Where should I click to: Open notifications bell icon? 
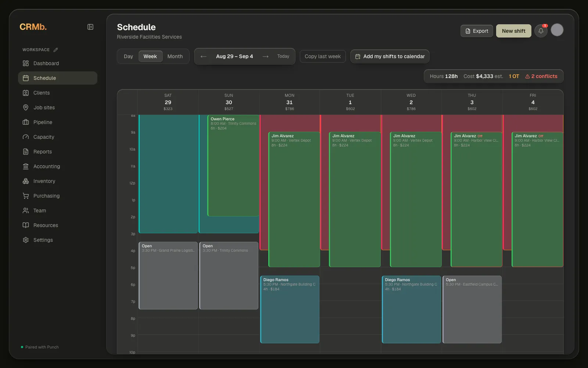[541, 31]
